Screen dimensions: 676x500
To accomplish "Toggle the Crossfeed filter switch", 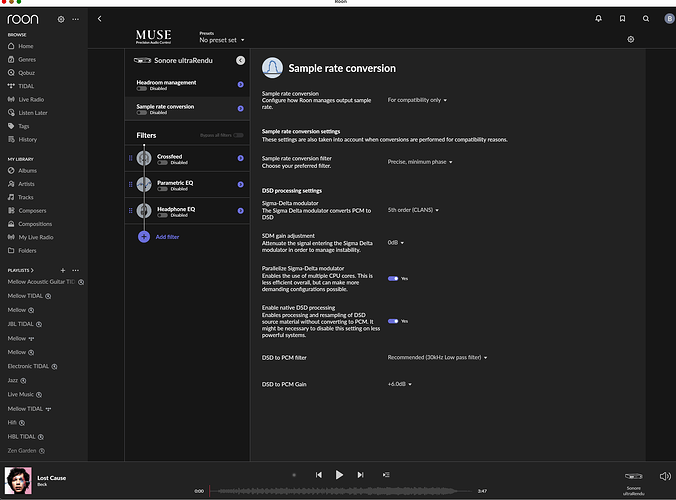I will [162, 162].
